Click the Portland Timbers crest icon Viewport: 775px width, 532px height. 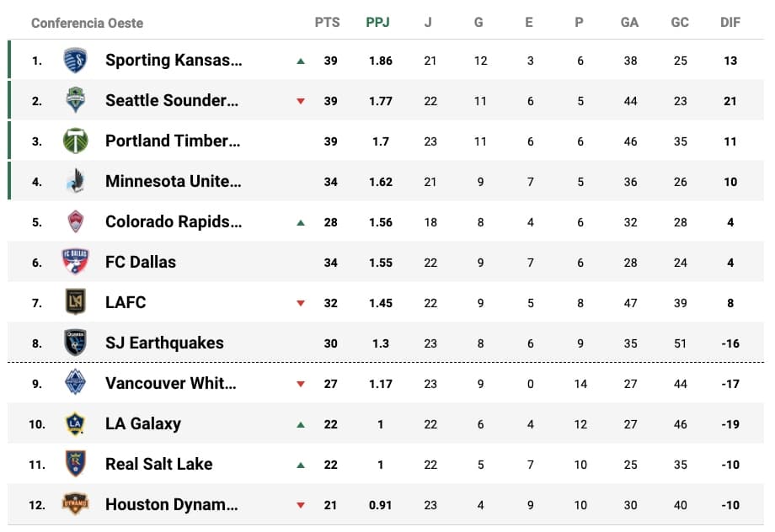[76, 141]
